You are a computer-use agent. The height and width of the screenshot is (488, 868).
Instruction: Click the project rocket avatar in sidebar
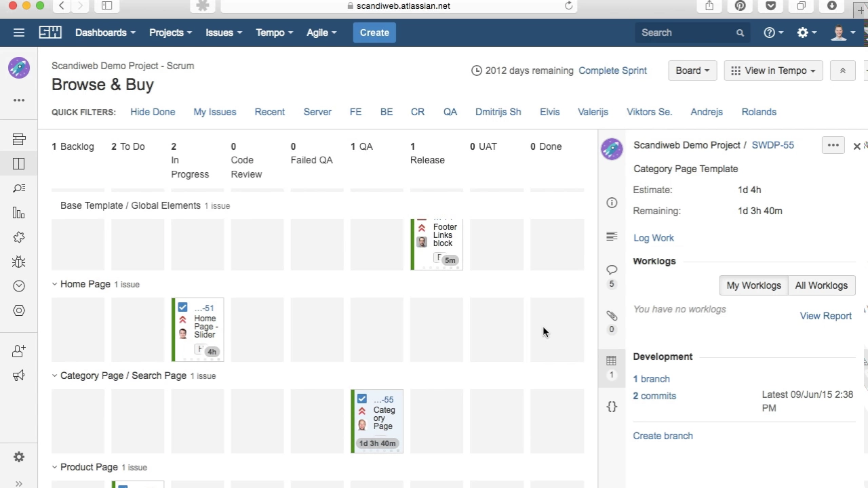19,68
